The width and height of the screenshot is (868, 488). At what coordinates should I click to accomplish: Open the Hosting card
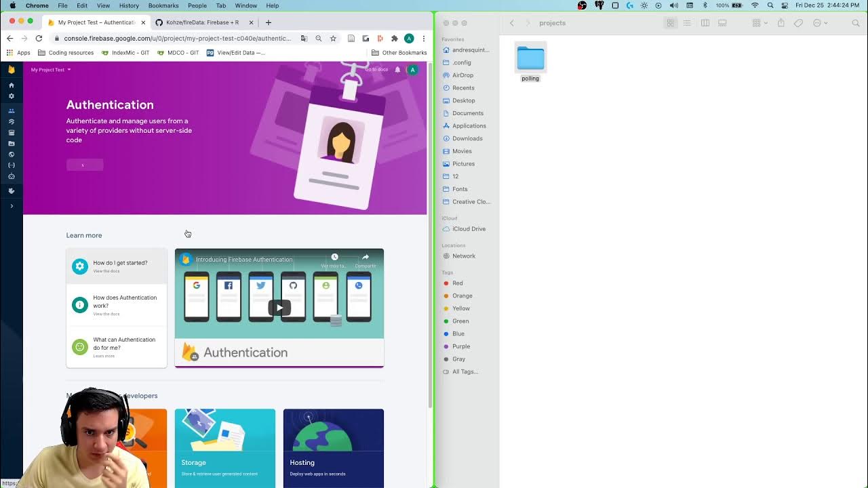(x=334, y=448)
